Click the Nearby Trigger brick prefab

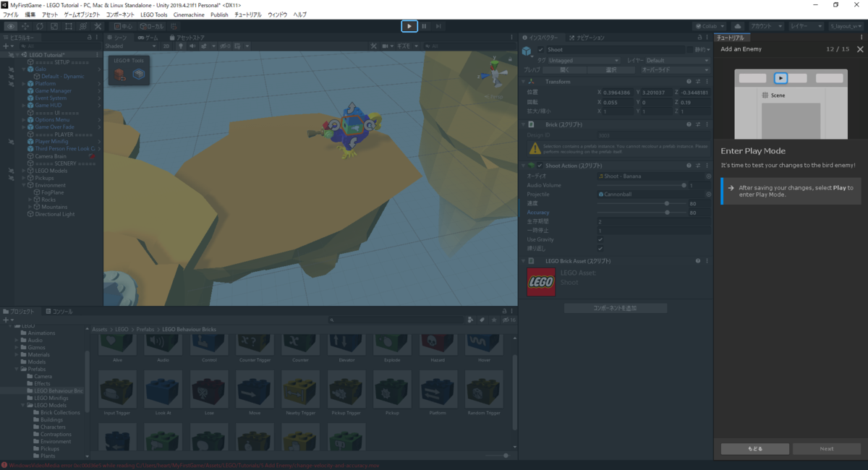pos(300,393)
